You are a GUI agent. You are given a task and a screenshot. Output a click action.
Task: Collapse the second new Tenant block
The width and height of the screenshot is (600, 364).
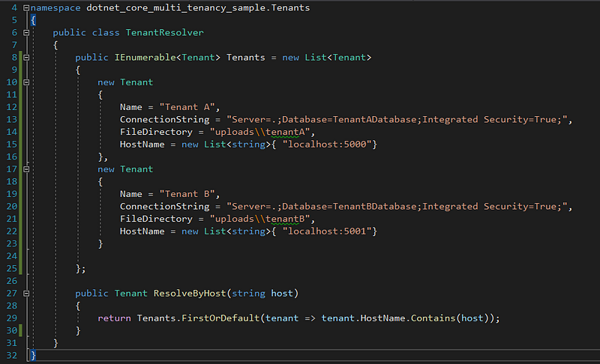coord(26,169)
